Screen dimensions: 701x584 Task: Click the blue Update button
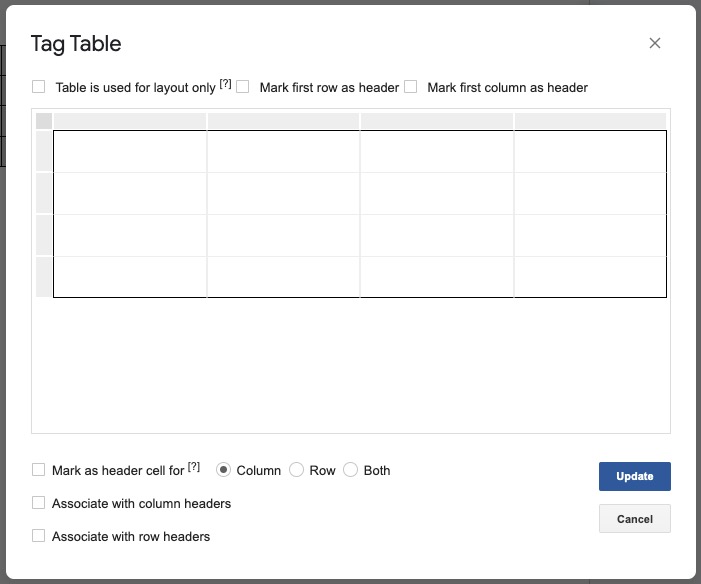pyautogui.click(x=634, y=476)
